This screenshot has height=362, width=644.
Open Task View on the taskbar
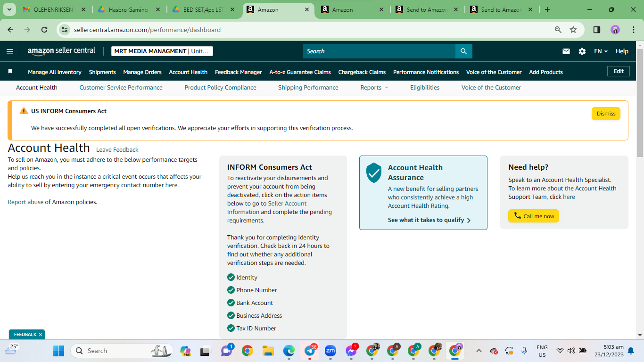205,351
